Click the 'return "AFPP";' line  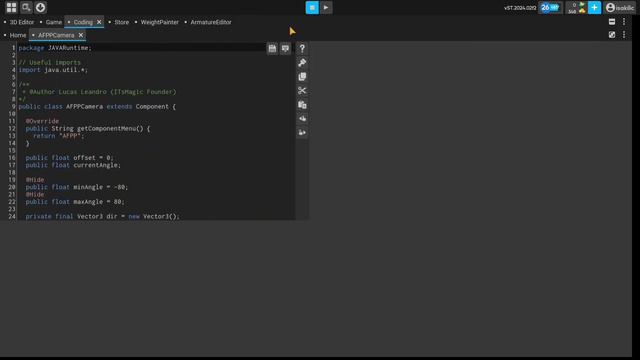tap(58, 136)
